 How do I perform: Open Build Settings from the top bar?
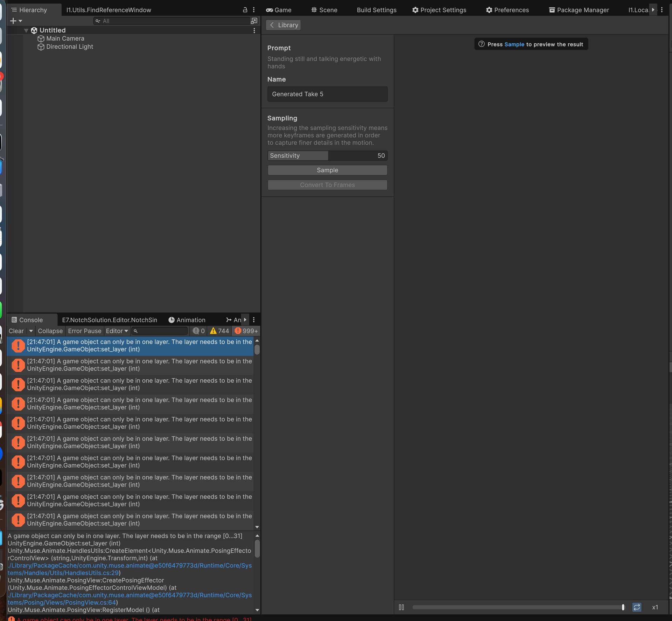(376, 10)
